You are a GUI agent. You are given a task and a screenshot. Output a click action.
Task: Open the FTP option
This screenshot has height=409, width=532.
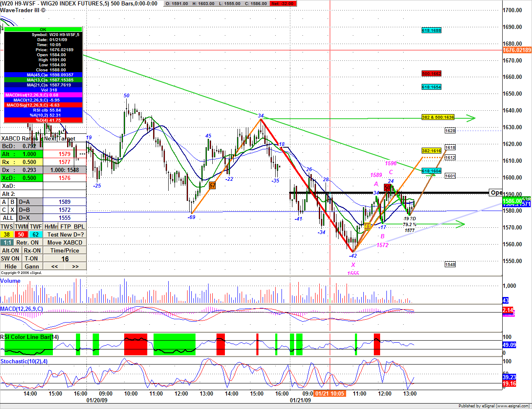pos(65,227)
